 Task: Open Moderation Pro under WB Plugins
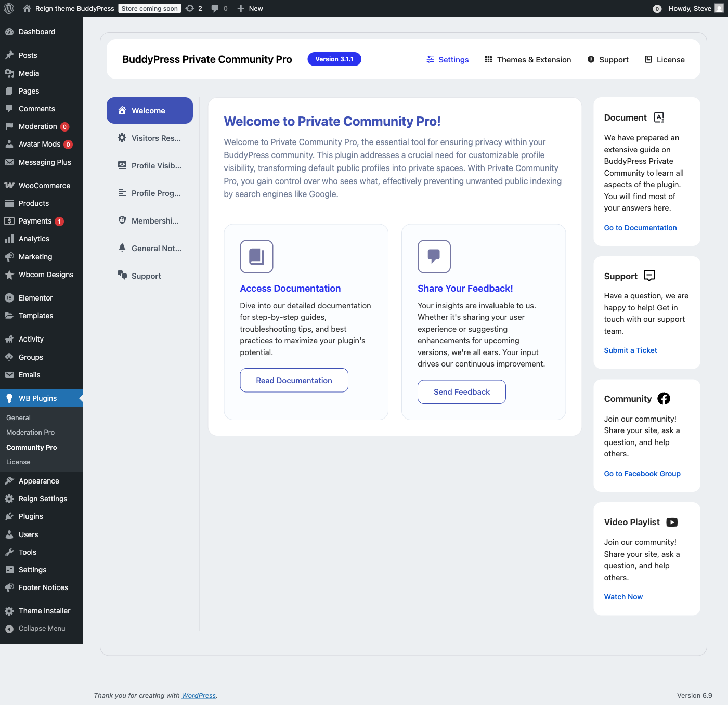30,432
